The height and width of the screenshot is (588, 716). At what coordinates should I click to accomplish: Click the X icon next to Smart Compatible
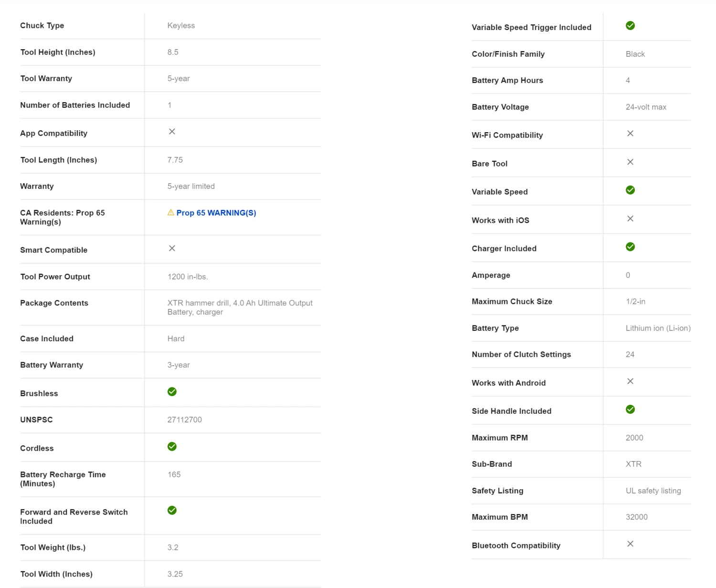tap(172, 249)
